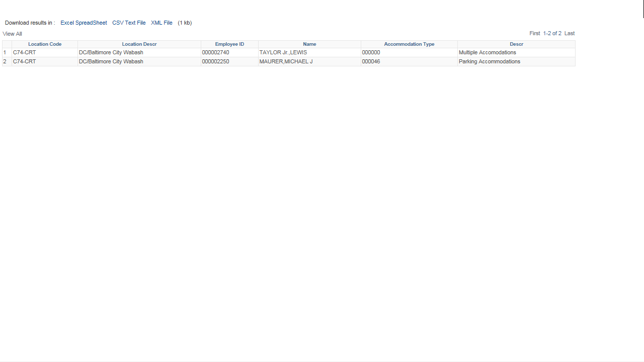Sort by Location Descr column header
Screen dimensions: 644x362
tap(139, 44)
